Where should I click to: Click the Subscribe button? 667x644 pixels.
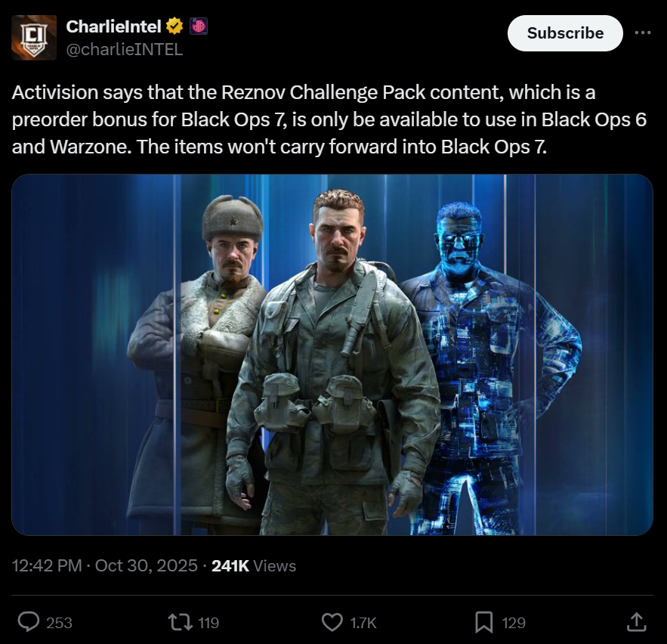tap(565, 33)
